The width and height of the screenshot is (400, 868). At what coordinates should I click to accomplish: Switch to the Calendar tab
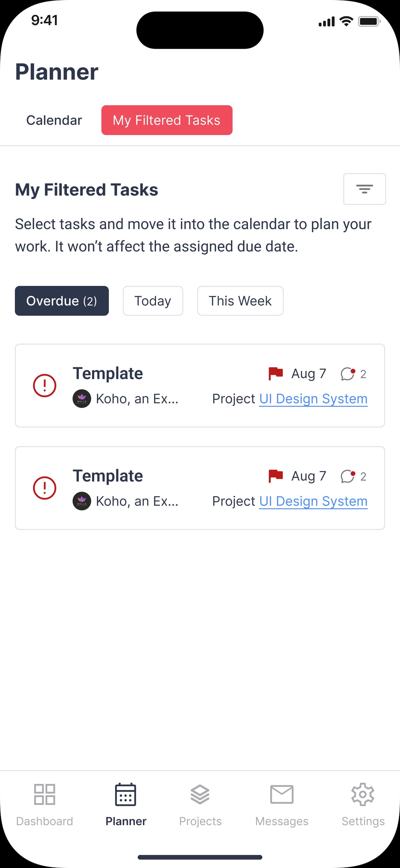pyautogui.click(x=54, y=120)
